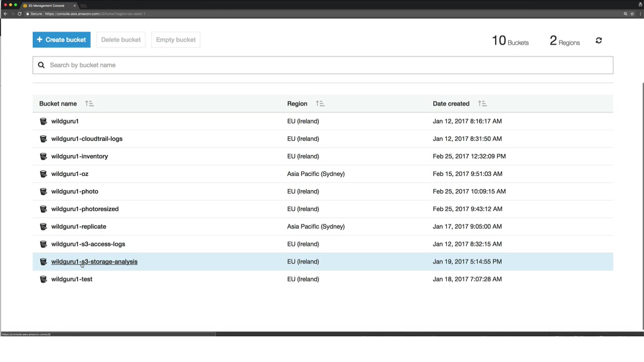Focus the Search by bucket name field
Screen dimensions: 644x362
point(323,65)
